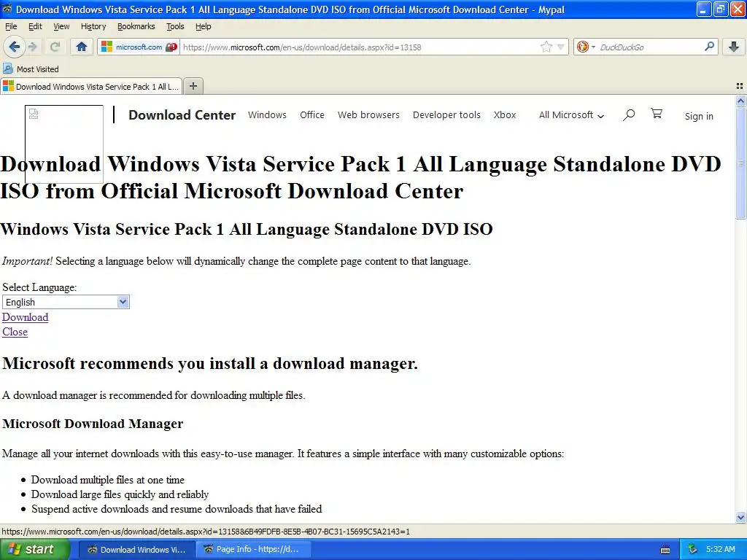Click the search magnifier in search box
Screen dimensions: 747x560
pyautogui.click(x=709, y=47)
